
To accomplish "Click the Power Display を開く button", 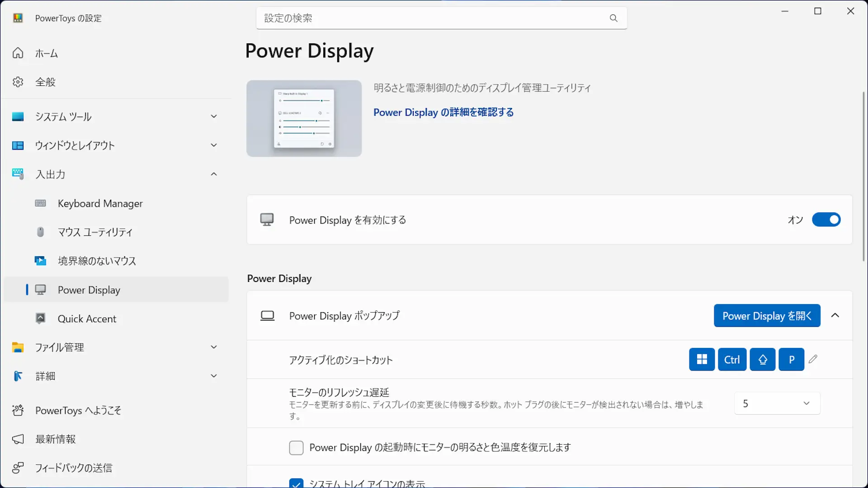I will [767, 315].
